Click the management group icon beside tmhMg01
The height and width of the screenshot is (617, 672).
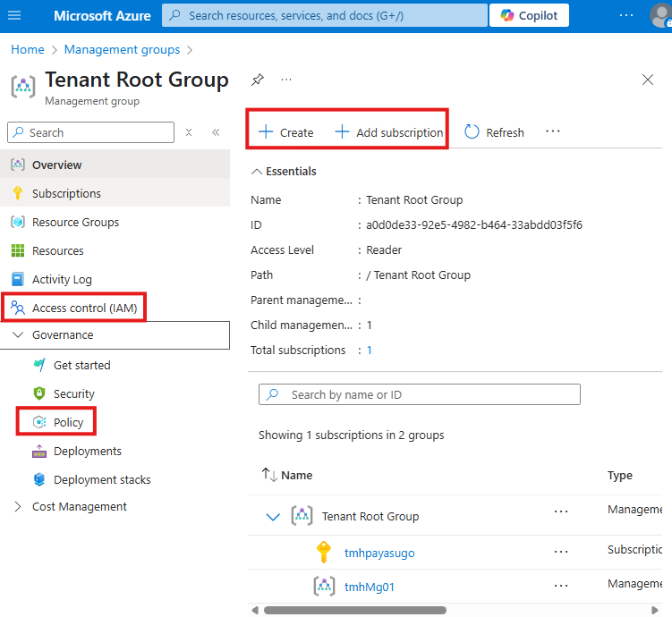click(x=324, y=587)
